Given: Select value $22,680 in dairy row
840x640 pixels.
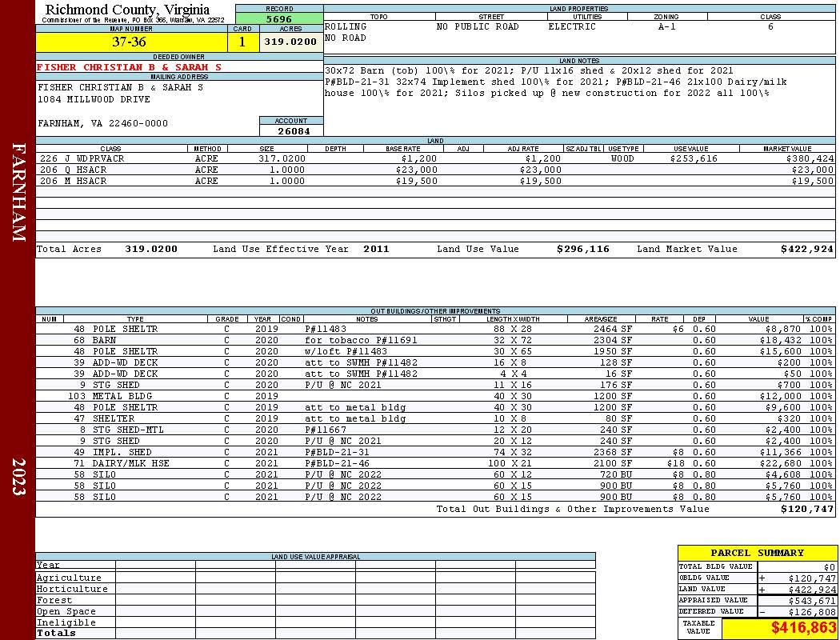Looking at the screenshot, I should tap(780, 463).
